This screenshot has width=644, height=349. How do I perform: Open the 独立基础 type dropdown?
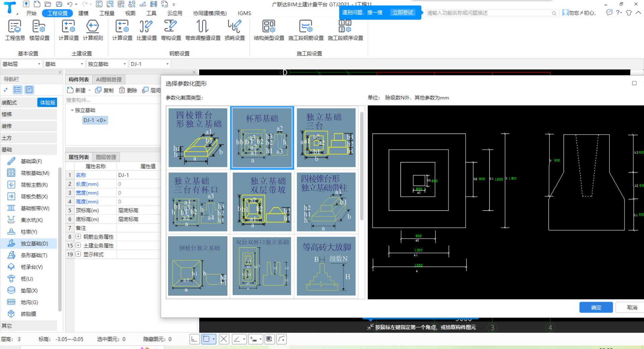(107, 64)
